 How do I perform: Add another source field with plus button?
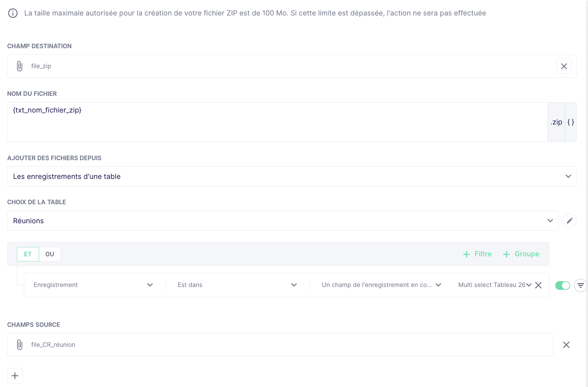pos(15,376)
